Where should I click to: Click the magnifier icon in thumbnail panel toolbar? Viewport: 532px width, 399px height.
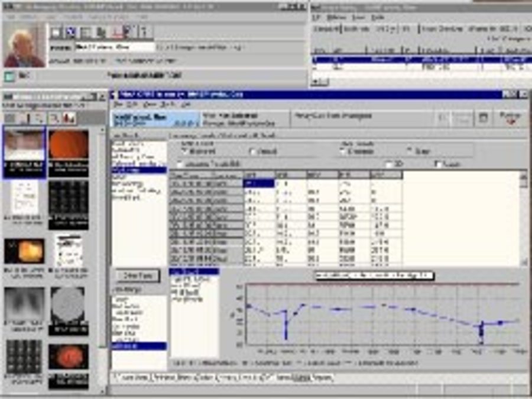pyautogui.click(x=54, y=118)
